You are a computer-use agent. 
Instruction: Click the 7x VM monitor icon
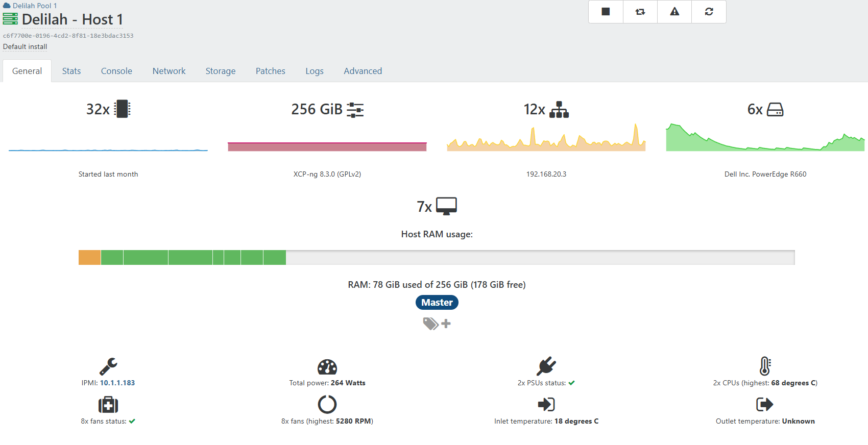pos(446,206)
